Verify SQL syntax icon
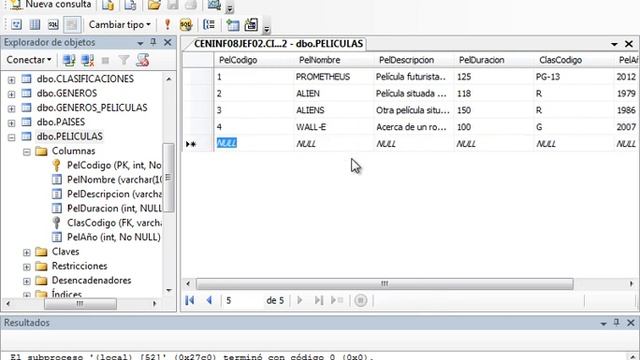 (x=186, y=24)
